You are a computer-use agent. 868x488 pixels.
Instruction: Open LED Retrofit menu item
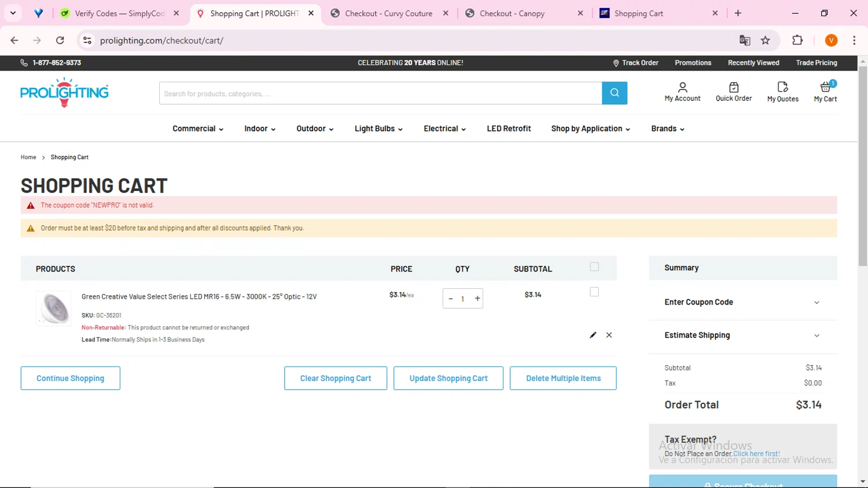click(509, 129)
